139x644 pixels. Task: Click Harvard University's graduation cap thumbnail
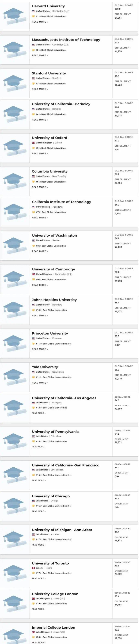click(x=15, y=16)
